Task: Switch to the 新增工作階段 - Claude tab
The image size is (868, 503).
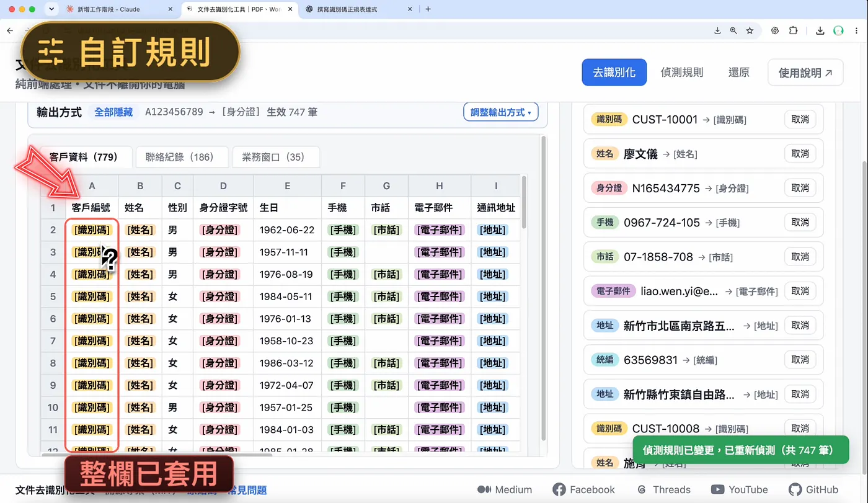Action: 119,9
